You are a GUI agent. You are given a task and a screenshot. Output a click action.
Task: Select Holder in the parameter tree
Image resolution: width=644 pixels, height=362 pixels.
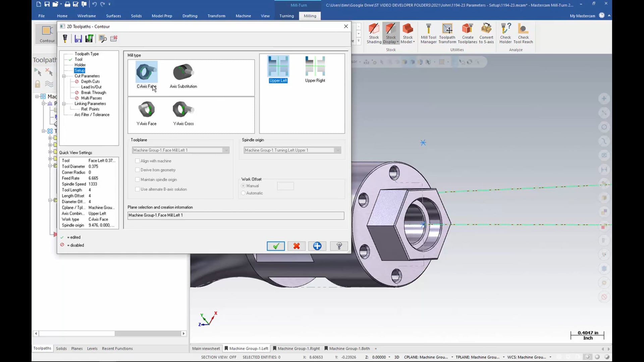point(80,65)
